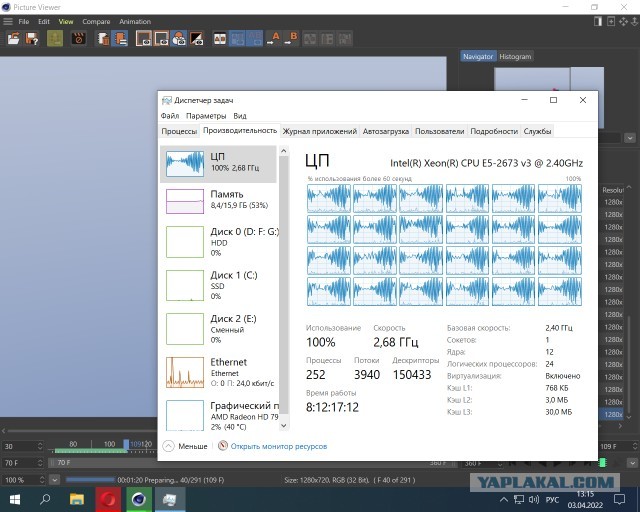The image size is (640, 512).
Task: Click the Navigator preview thumbnail
Action: click(549, 79)
